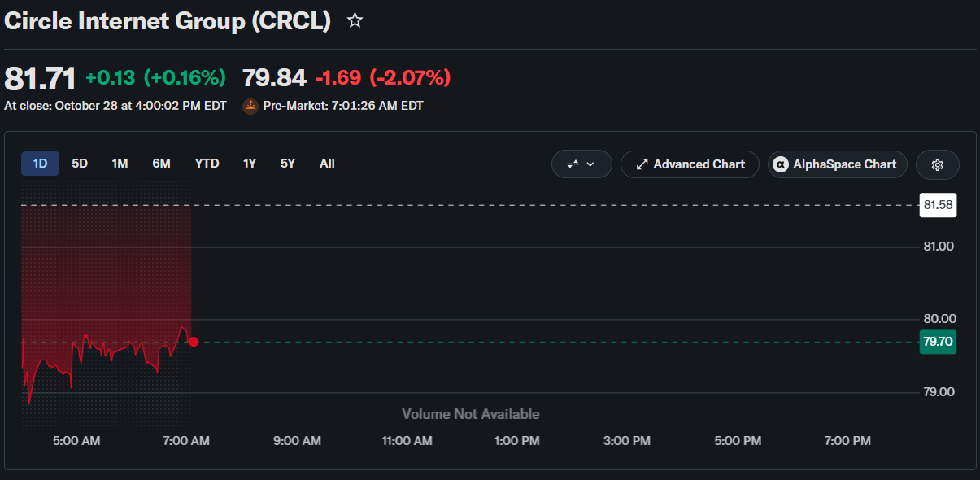
Task: Click the 1:00 PM axis label
Action: coord(517,441)
